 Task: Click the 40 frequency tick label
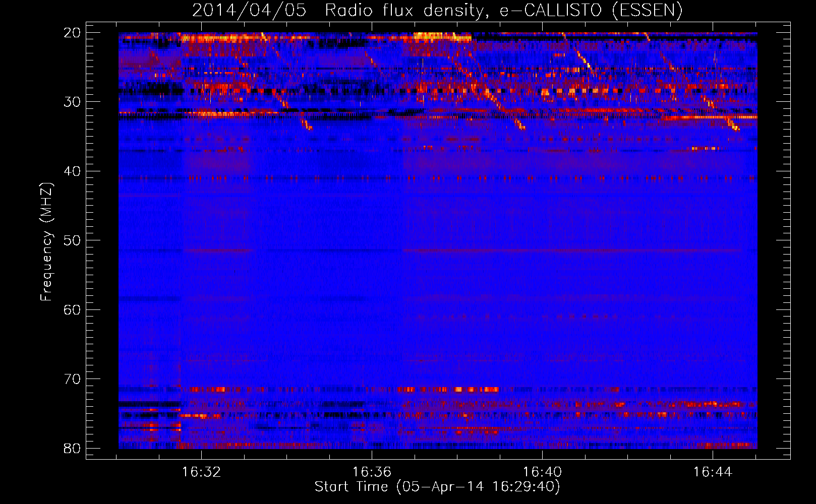pyautogui.click(x=72, y=171)
